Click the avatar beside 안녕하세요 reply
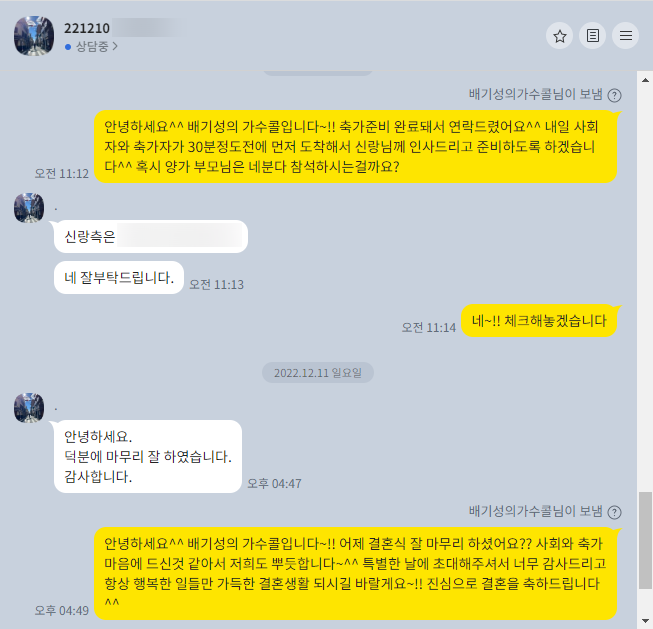Image resolution: width=653 pixels, height=629 pixels. tap(29, 407)
